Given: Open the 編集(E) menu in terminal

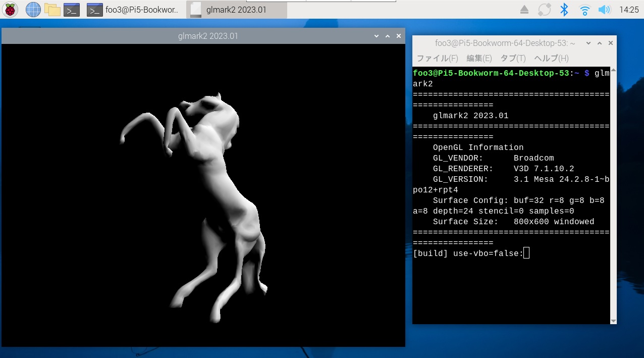Looking at the screenshot, I should (x=478, y=58).
